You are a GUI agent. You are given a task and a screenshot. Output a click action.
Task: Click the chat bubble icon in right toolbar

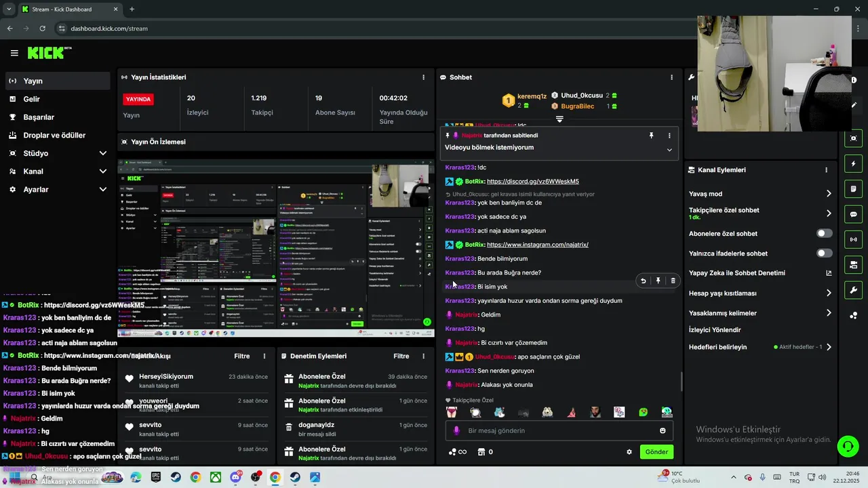click(x=854, y=214)
